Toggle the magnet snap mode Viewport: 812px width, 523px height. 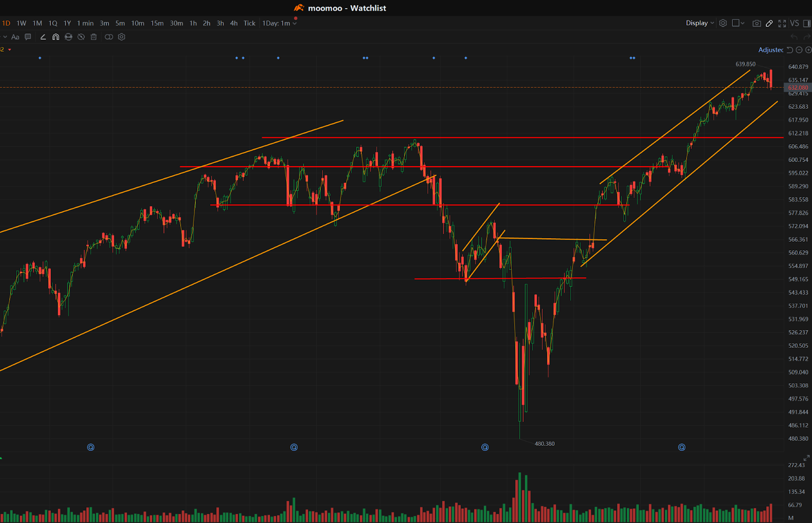tap(56, 37)
